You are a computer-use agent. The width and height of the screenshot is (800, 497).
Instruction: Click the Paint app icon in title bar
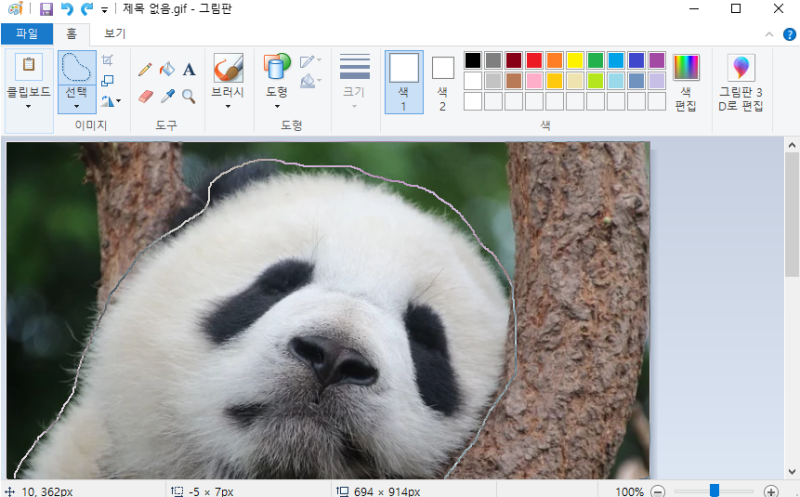tap(15, 9)
